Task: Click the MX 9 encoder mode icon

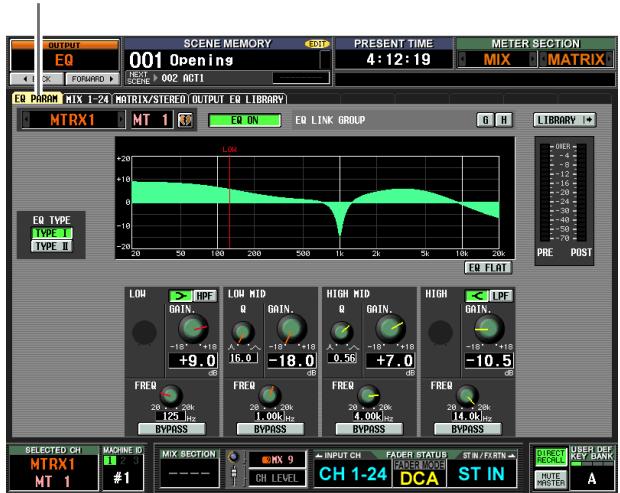Action: pyautogui.click(x=266, y=460)
